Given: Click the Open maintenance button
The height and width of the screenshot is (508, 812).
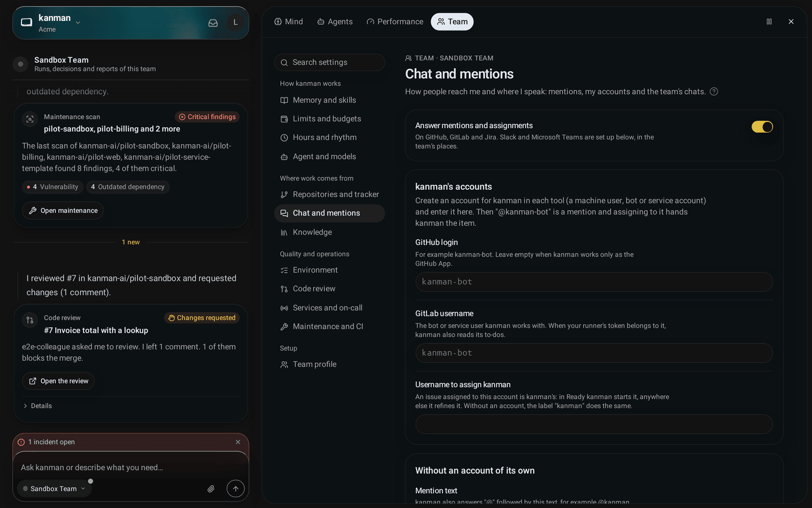Looking at the screenshot, I should pos(63,211).
